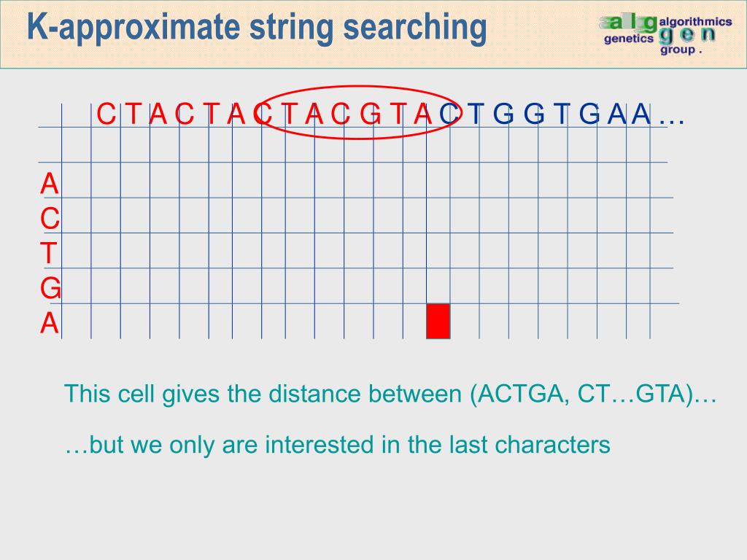Select the first red C in sequence
Image resolution: width=747 pixels, height=560 pixels.
coord(107,114)
